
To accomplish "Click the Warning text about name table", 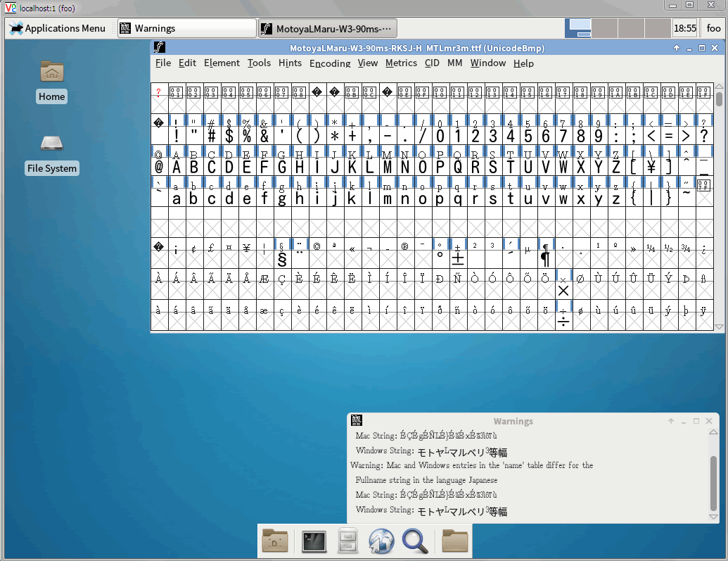I will (472, 465).
